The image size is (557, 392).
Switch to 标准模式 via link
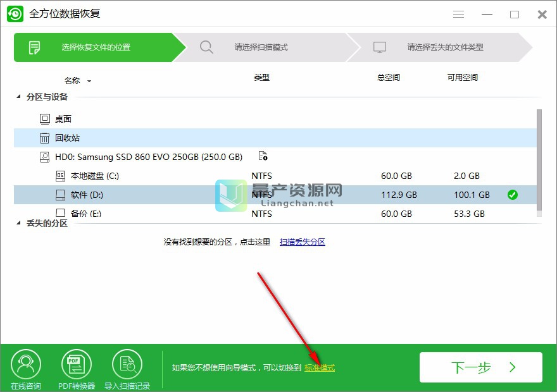[x=320, y=368]
